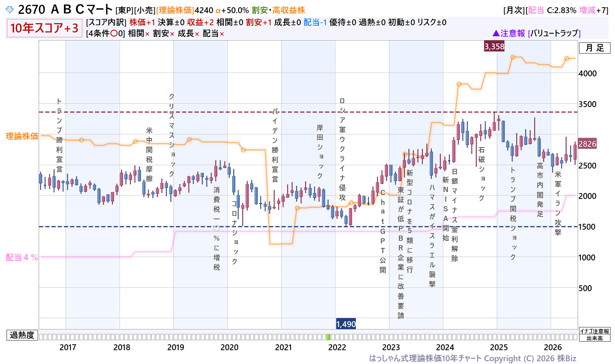Click the 2020 year label on the axis

[x=229, y=347]
